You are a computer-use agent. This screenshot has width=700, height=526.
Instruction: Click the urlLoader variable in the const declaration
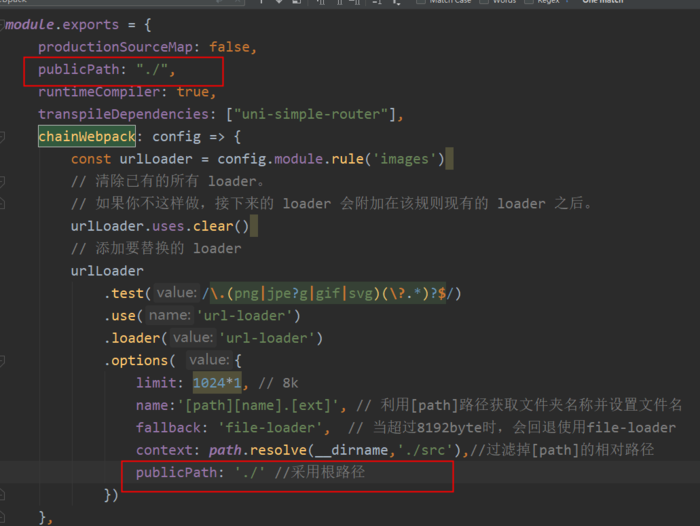(156, 159)
